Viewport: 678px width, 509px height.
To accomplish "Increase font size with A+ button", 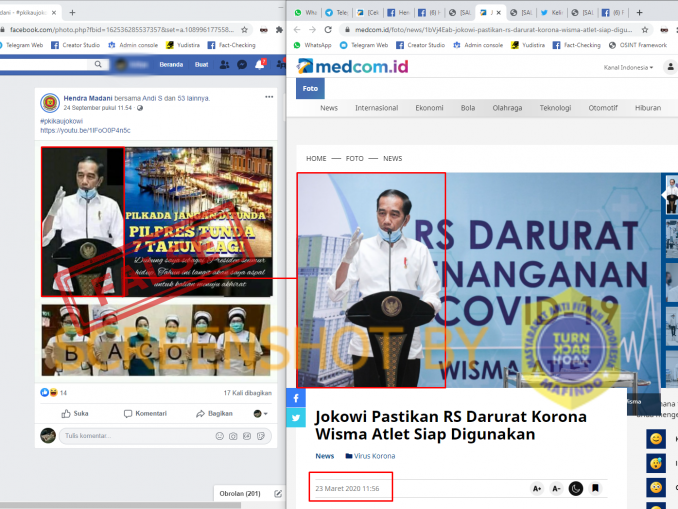I will coord(537,489).
